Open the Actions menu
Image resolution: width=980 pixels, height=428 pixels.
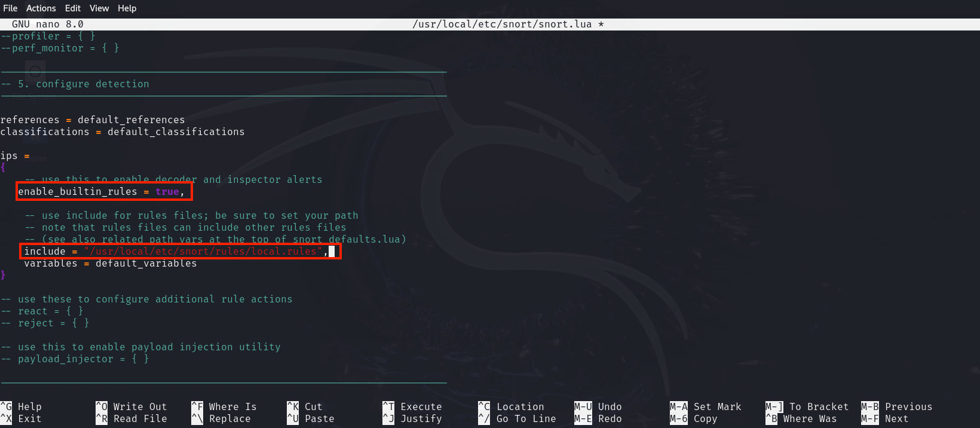coord(41,8)
